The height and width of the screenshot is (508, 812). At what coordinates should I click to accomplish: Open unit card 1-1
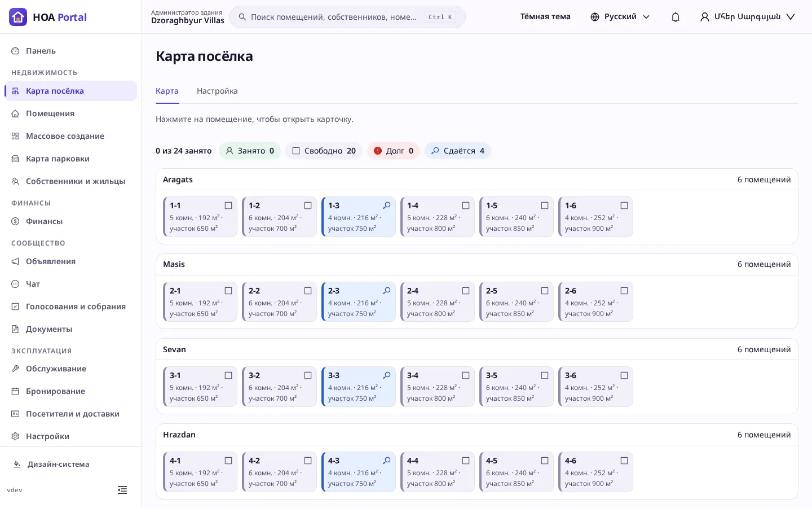[200, 217]
